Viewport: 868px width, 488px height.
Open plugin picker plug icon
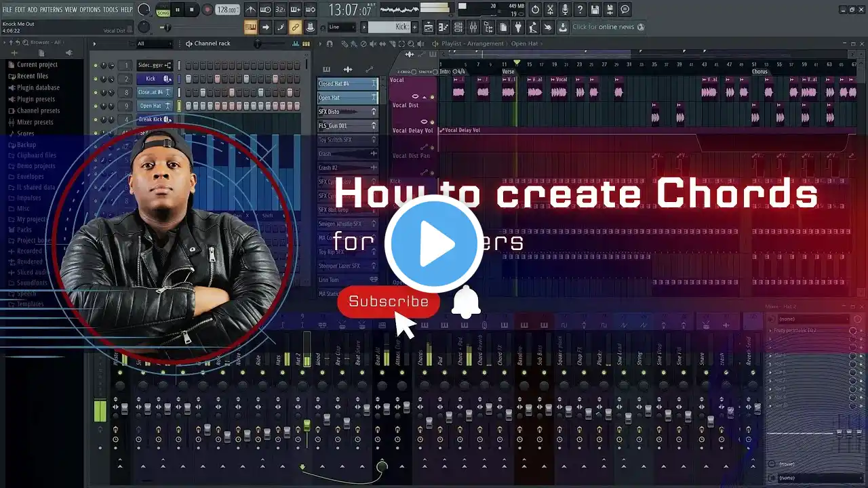click(x=517, y=27)
